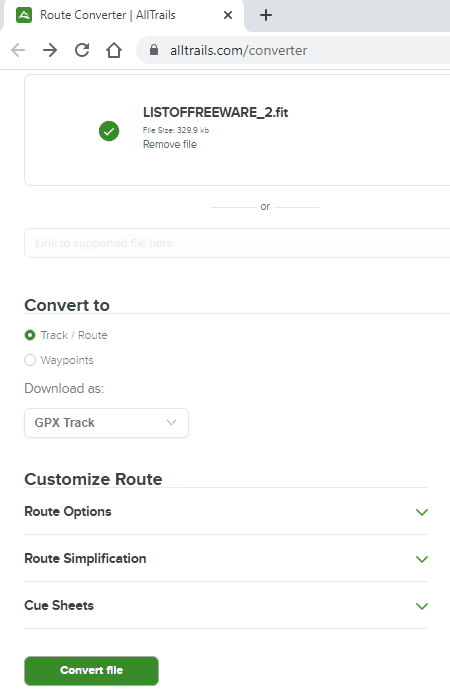Click the Remove file link
The height and width of the screenshot is (693, 450).
click(x=170, y=145)
